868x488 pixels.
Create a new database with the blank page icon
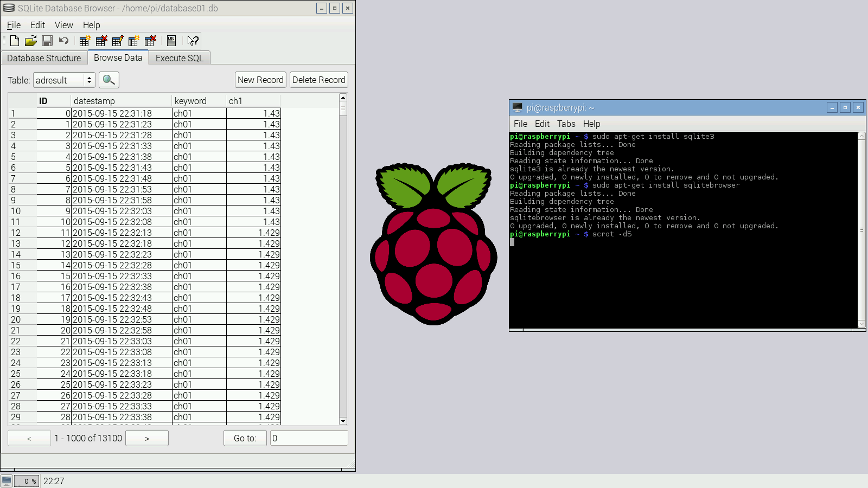(15, 41)
